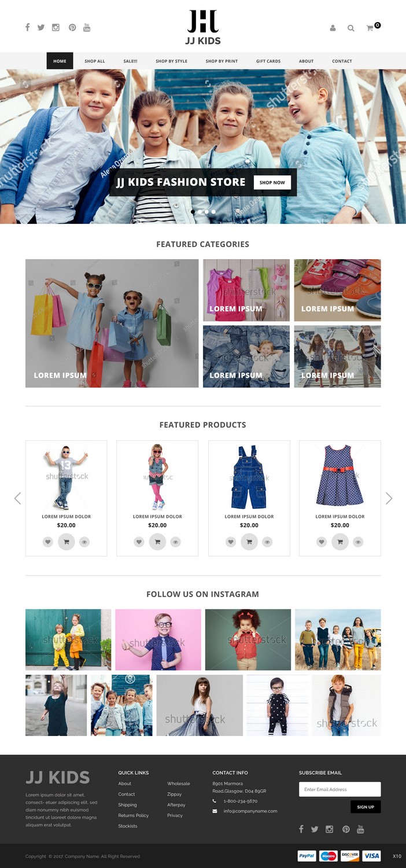Select the last hero slider dot
The image size is (406, 868).
[213, 212]
